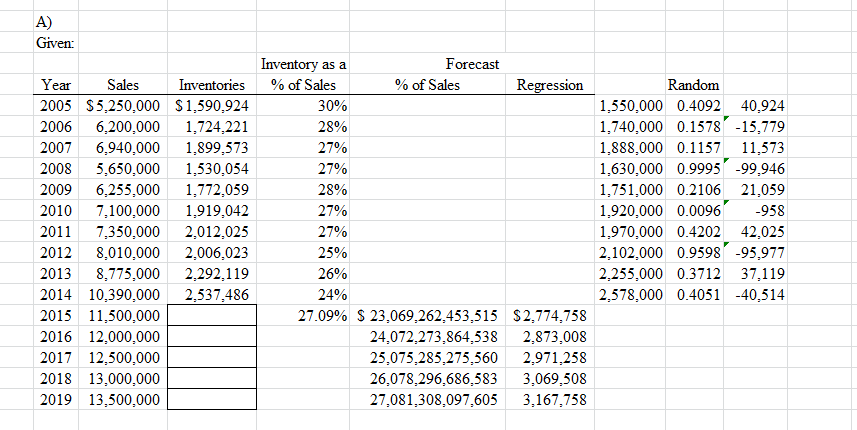Click the 'Forecast' heading cell
Viewport: 857px width, 430px height.
coord(472,64)
